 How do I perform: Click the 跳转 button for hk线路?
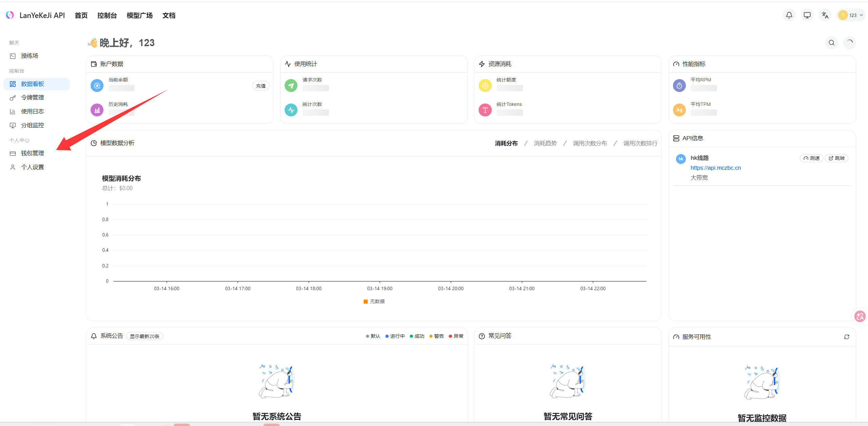(836, 159)
